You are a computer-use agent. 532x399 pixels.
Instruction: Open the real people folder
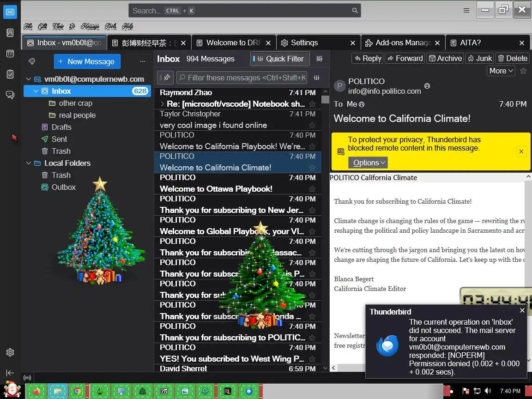click(77, 115)
